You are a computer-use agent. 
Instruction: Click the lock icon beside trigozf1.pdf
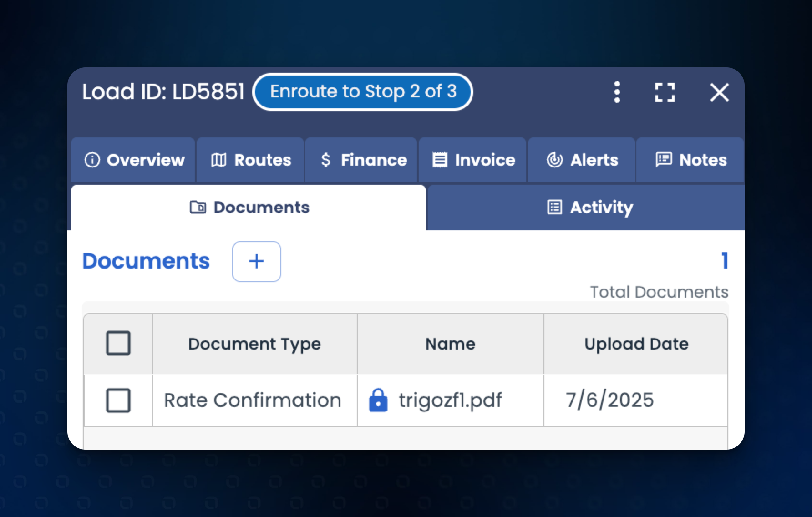tap(378, 400)
